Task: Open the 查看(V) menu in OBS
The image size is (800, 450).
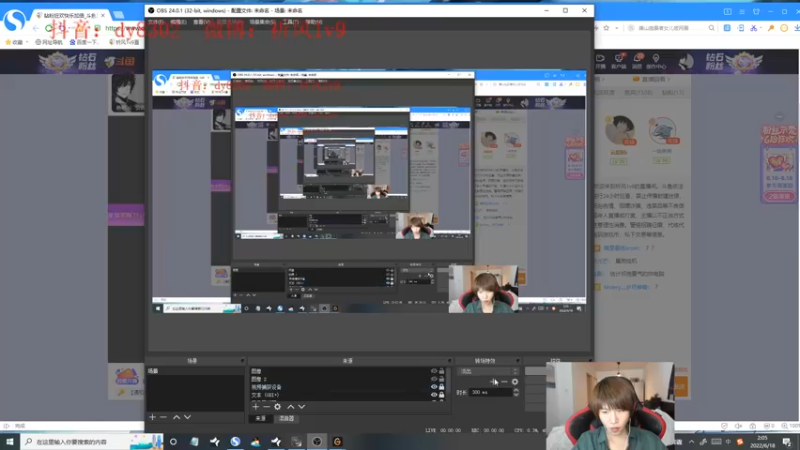Action: (201, 22)
